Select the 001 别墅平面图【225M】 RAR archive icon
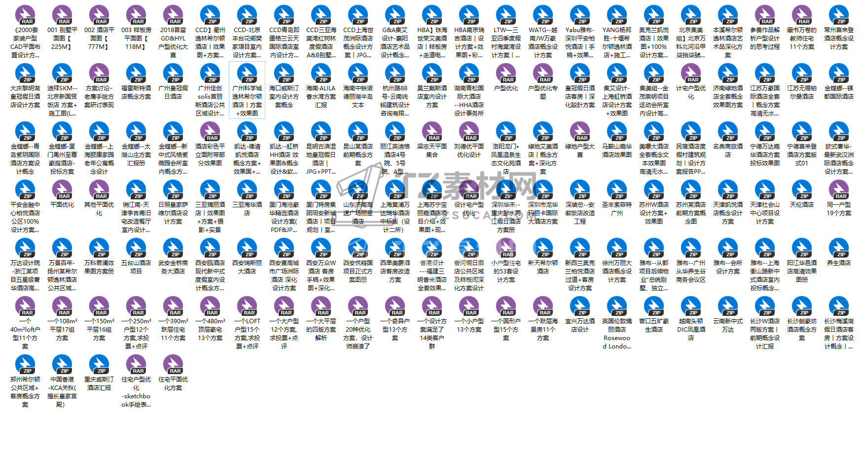The width and height of the screenshot is (868, 461). [x=62, y=15]
